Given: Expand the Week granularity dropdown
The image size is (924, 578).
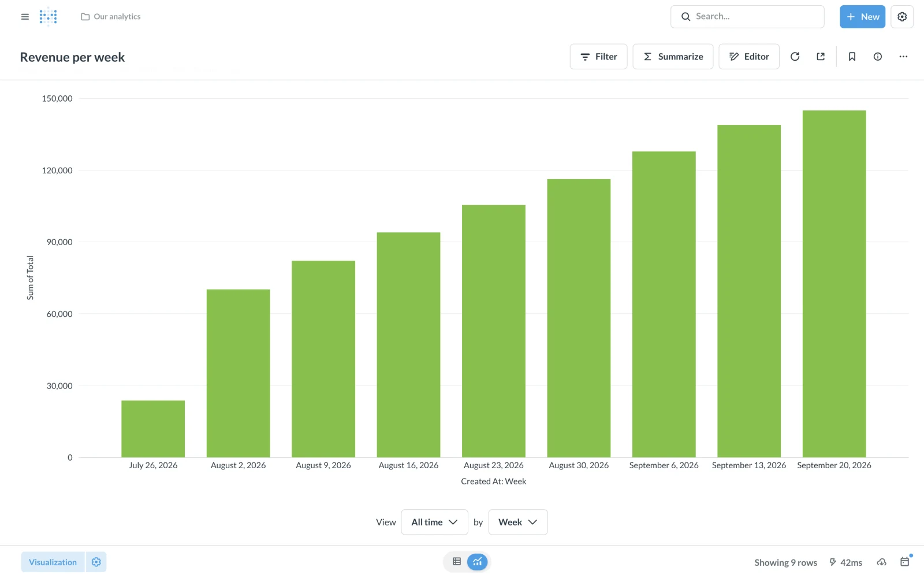Looking at the screenshot, I should coord(518,522).
